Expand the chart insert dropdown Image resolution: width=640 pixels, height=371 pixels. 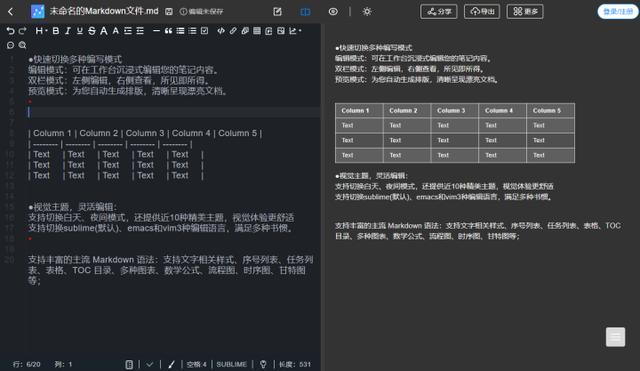pos(295,31)
